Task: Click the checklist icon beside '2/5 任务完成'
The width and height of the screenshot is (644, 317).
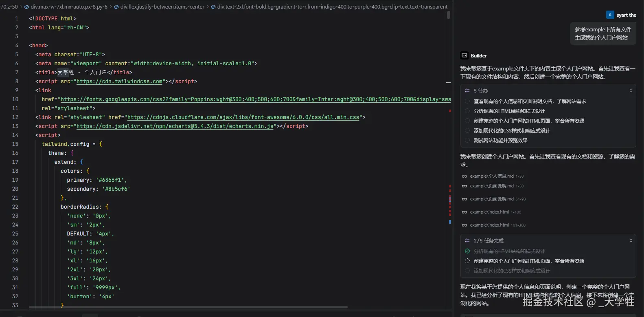Action: coord(467,240)
